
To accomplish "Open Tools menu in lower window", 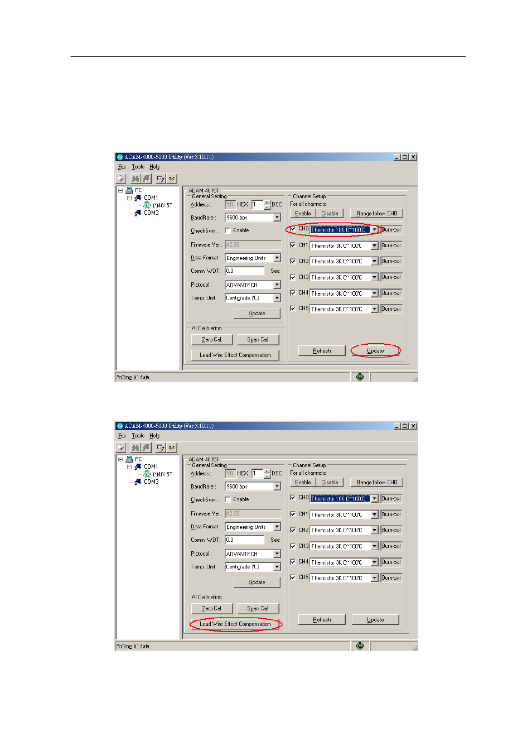I will click(138, 436).
